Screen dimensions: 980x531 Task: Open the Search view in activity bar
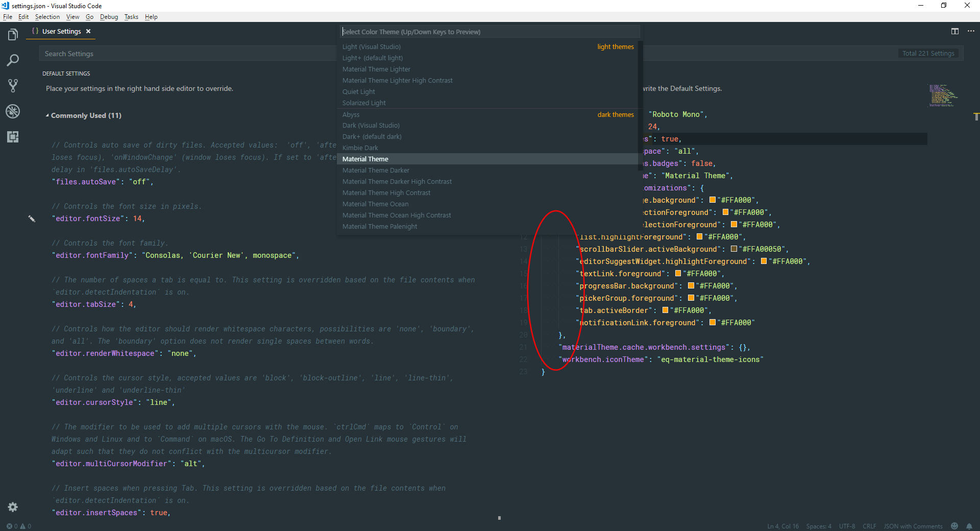[13, 60]
